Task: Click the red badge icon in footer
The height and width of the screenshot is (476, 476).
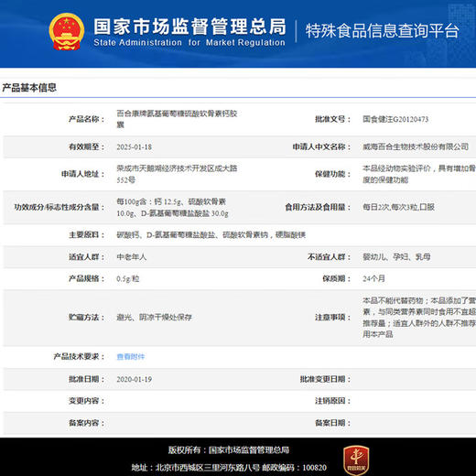Action: [356, 460]
